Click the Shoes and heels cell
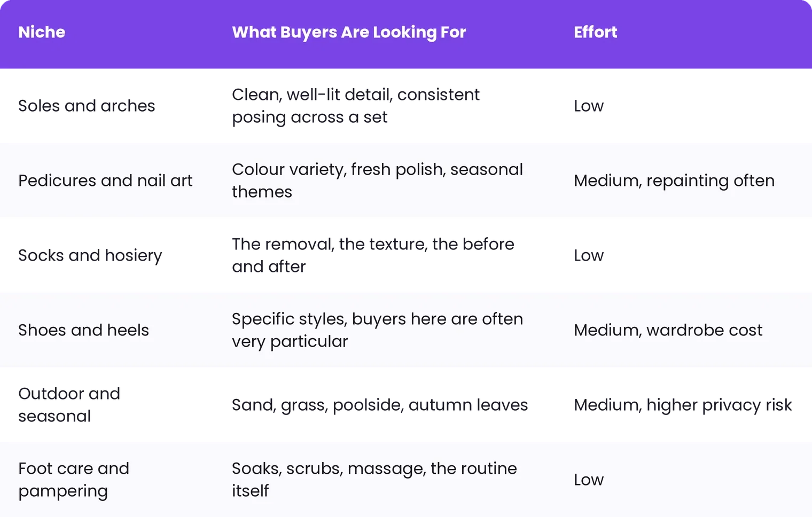 83,330
